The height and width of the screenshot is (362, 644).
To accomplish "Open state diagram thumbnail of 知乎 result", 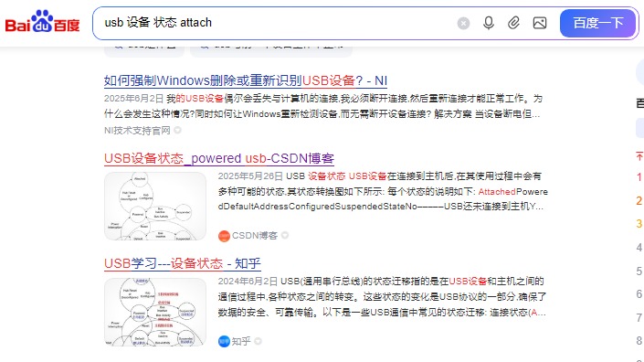I will (155, 312).
